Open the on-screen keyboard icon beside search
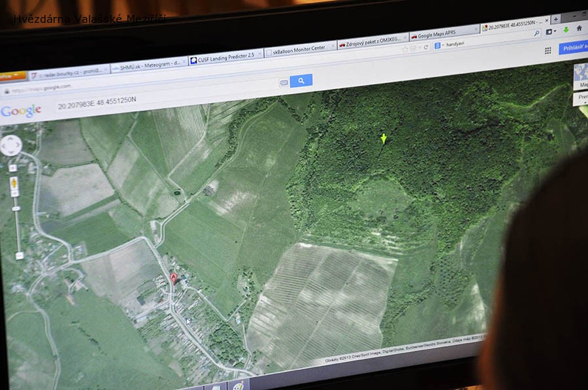 click(284, 82)
